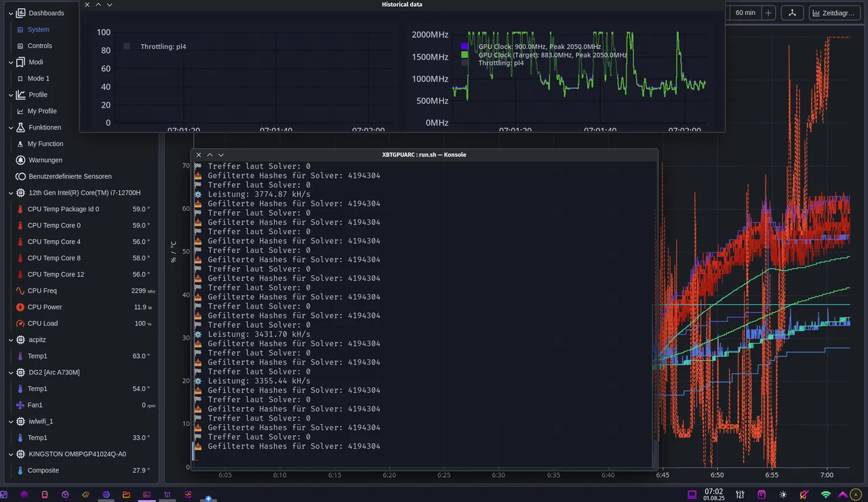Increase time range with plus button
Screen dimensions: 868x502
[x=768, y=13]
